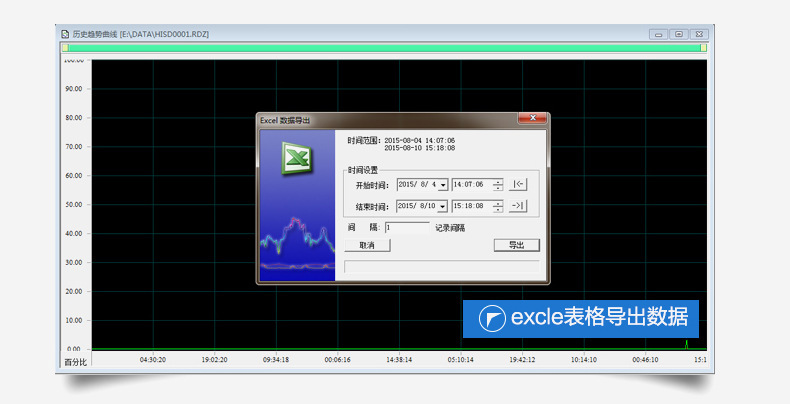Open the start date dropdown 2015/8/4
This screenshot has height=404, width=790.
click(x=443, y=185)
